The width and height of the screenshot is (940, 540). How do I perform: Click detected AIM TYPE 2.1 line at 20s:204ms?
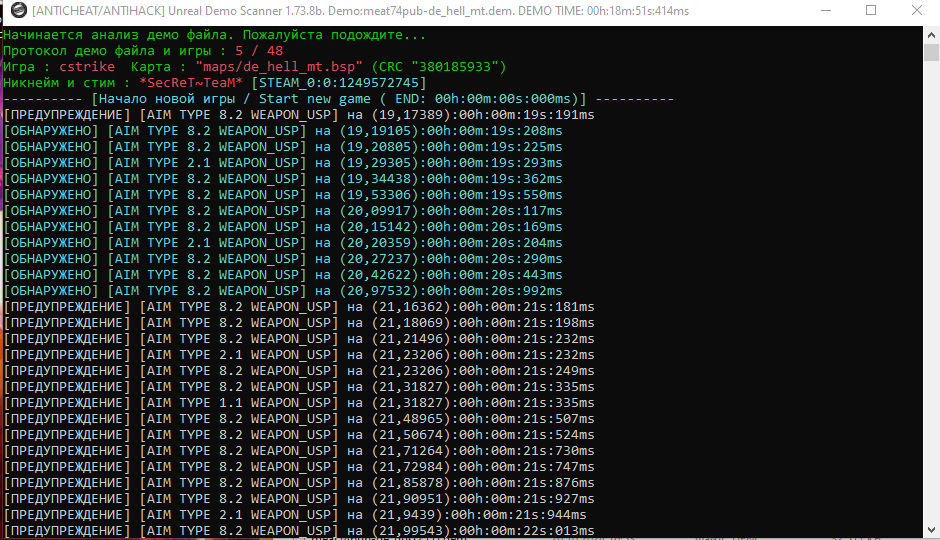[x=283, y=243]
